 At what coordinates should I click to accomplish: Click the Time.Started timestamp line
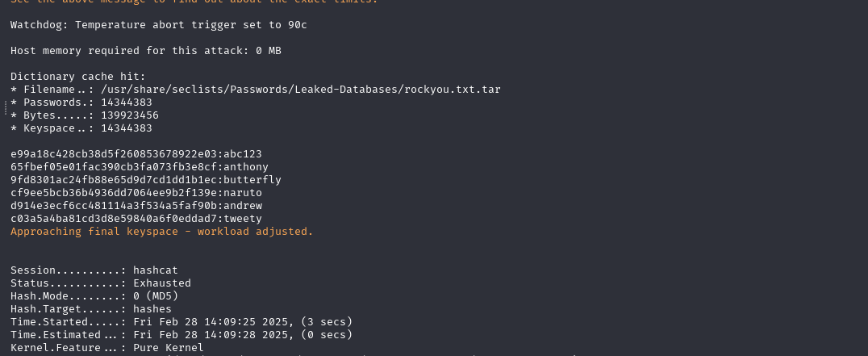(182, 321)
